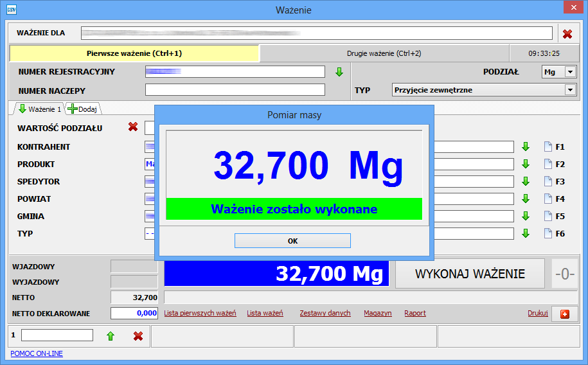588x365 pixels.
Task: Click red plus icon next to Drukuj
Action: [564, 314]
